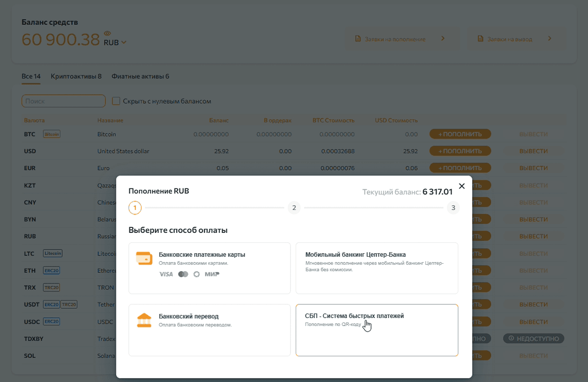Switch to Криптоактивы 8 tab
Screen dimensions: 588x382
76,76
